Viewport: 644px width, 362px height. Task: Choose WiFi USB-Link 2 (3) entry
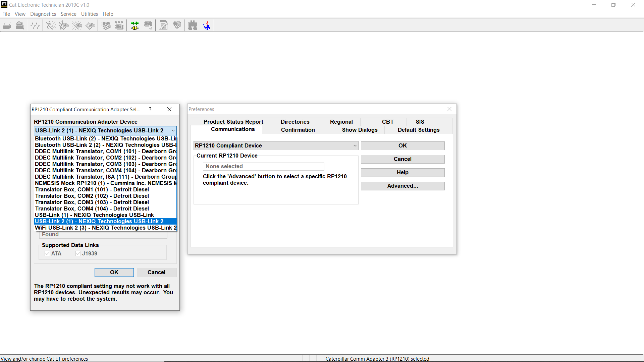click(x=105, y=228)
